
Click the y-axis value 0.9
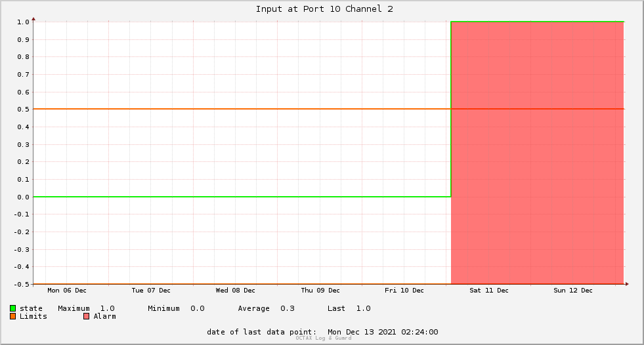click(23, 40)
